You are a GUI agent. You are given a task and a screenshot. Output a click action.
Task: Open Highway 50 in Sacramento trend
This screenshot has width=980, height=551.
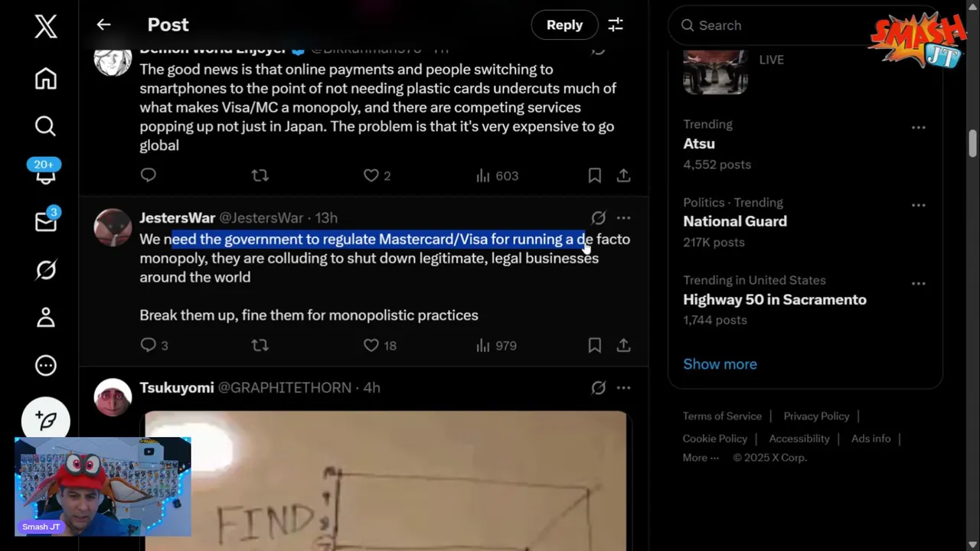coord(775,299)
